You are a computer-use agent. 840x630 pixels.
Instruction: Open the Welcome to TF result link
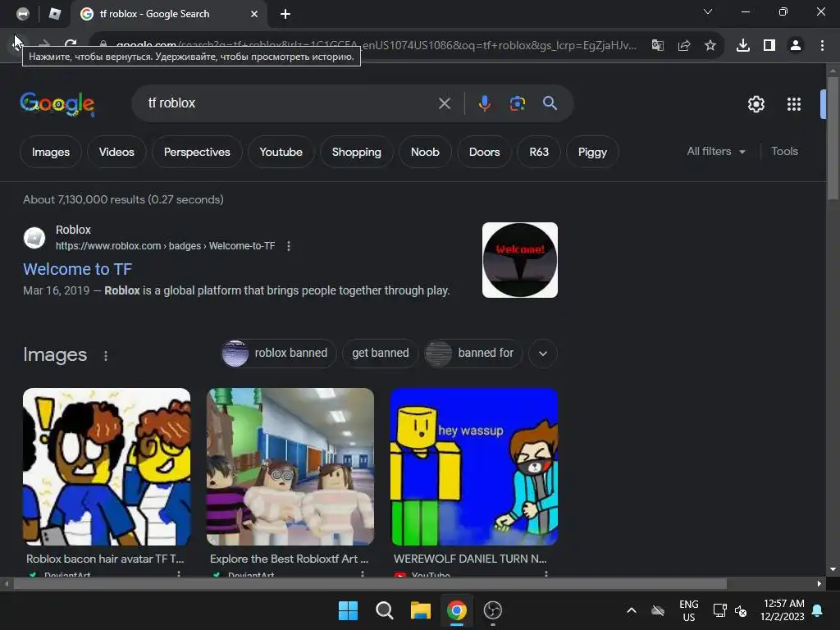[78, 269]
